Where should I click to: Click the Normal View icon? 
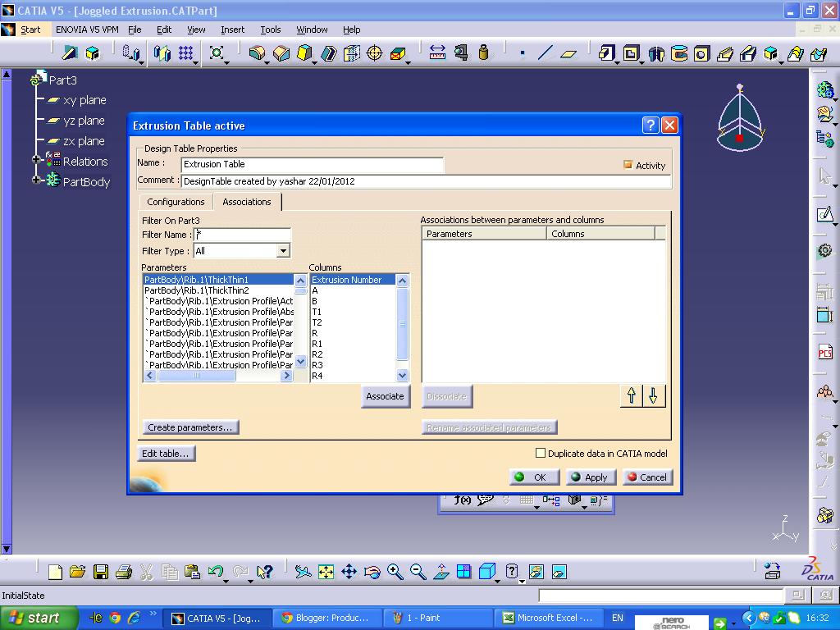pyautogui.click(x=441, y=571)
